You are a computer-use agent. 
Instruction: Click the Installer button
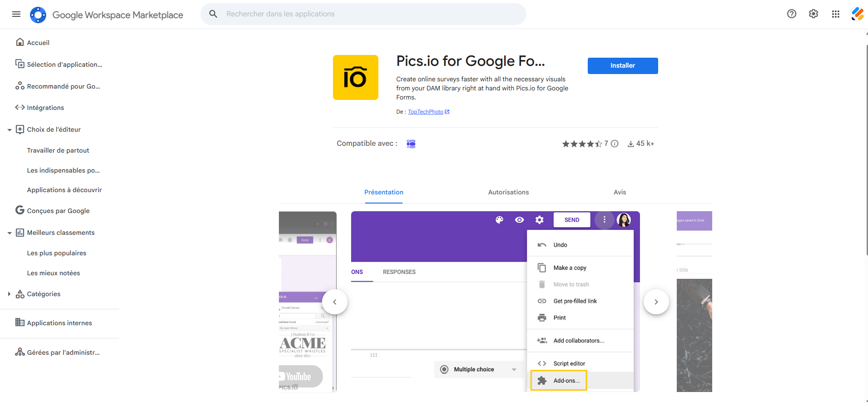623,66
